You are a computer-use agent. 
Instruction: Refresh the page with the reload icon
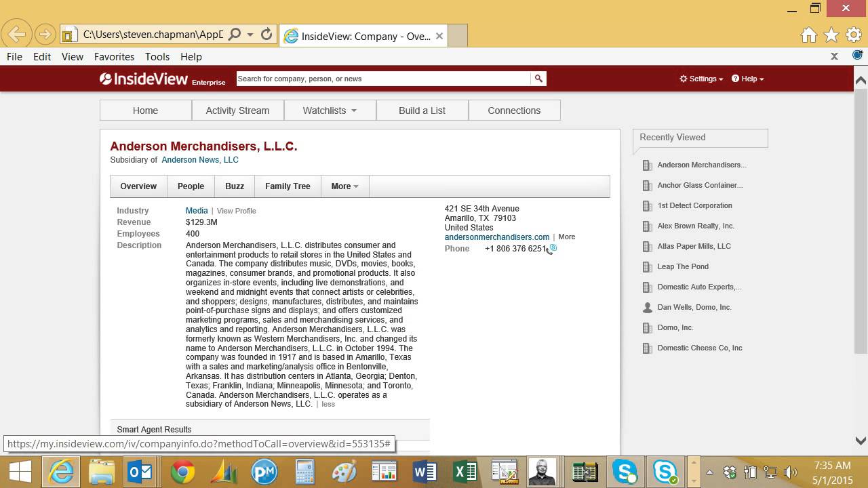pos(267,34)
